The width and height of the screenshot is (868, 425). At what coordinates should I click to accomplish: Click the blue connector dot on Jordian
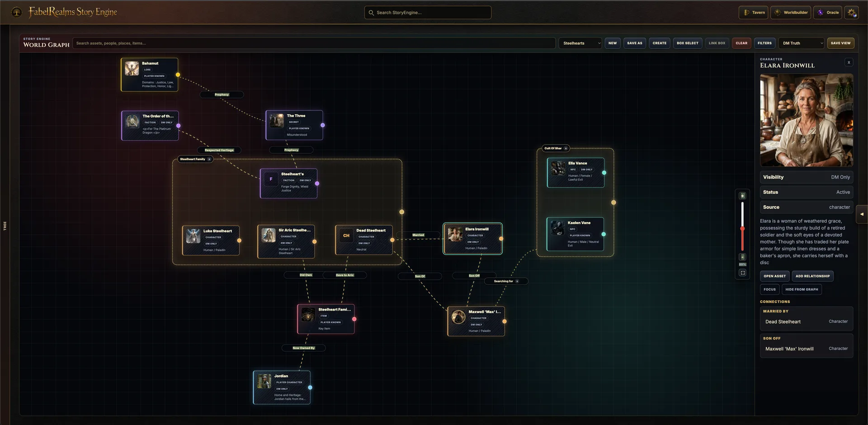[x=310, y=387]
